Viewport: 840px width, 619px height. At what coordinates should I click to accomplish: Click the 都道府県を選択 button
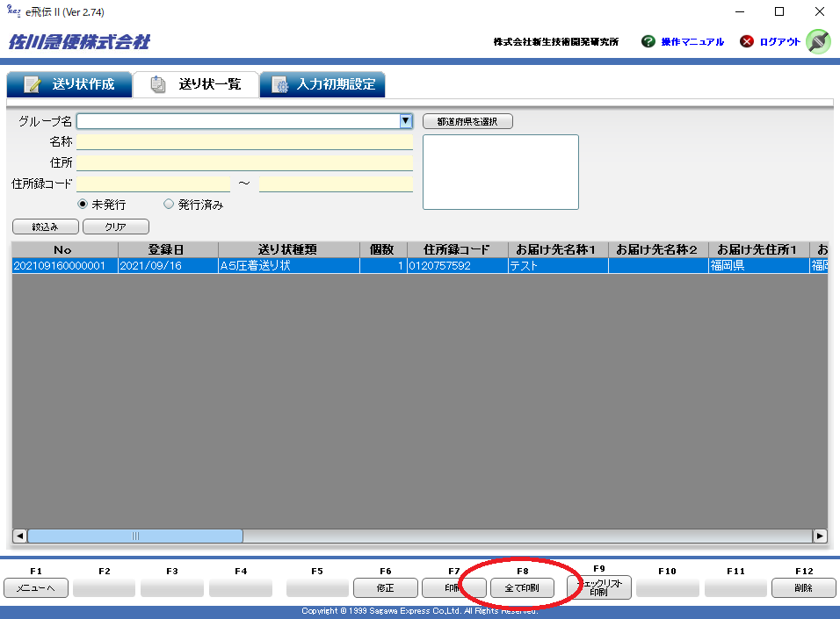[467, 122]
